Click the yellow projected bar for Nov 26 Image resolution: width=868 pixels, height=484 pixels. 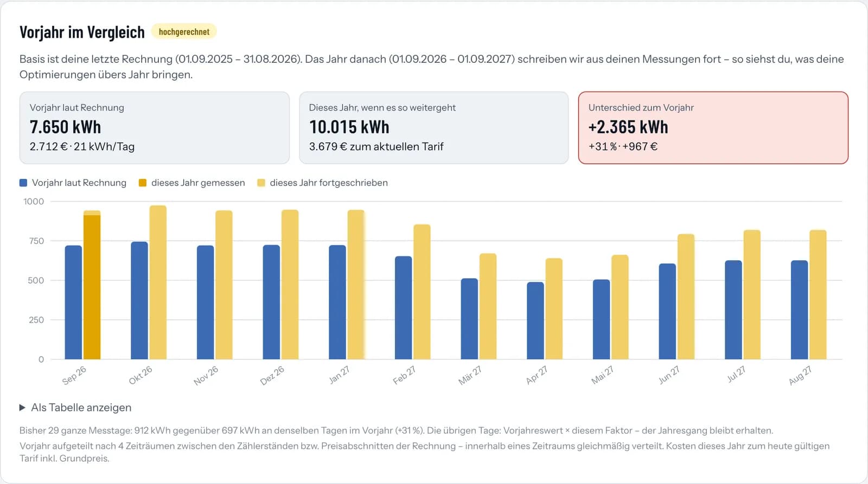click(x=224, y=285)
